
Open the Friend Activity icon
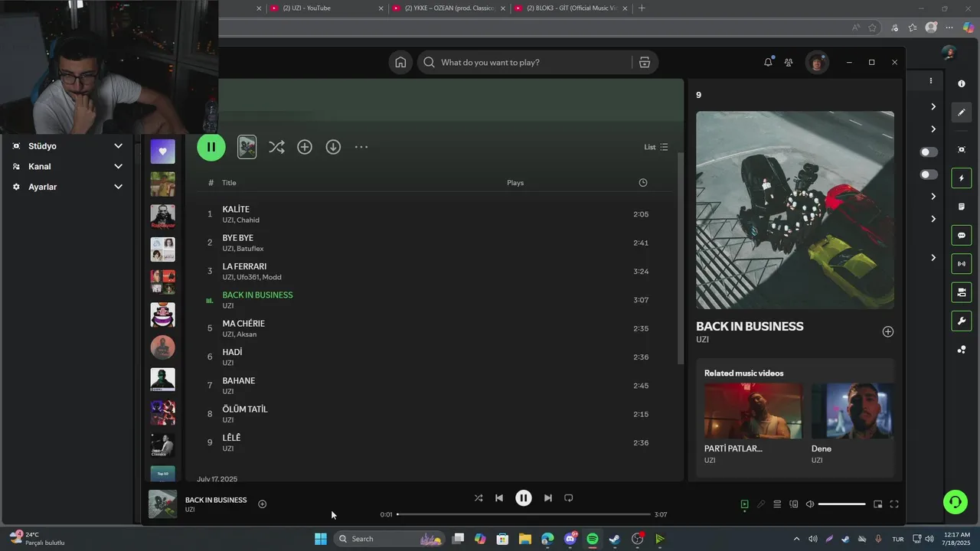pyautogui.click(x=789, y=63)
